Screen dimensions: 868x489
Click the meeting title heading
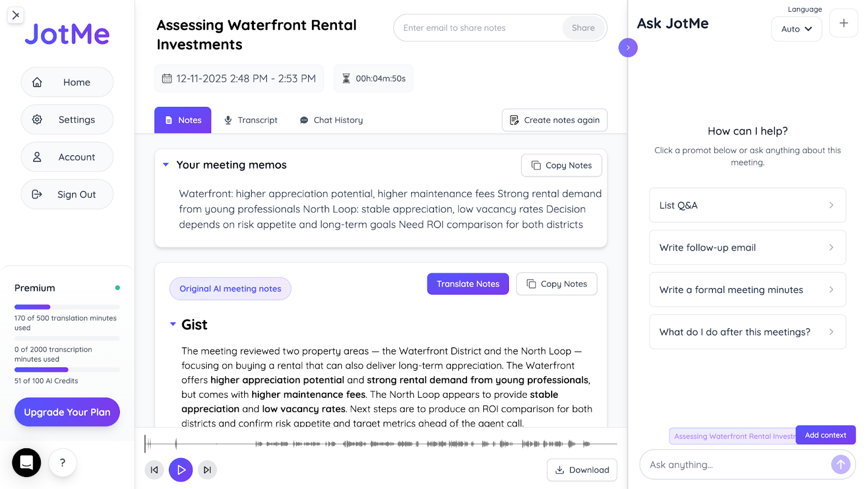[257, 35]
